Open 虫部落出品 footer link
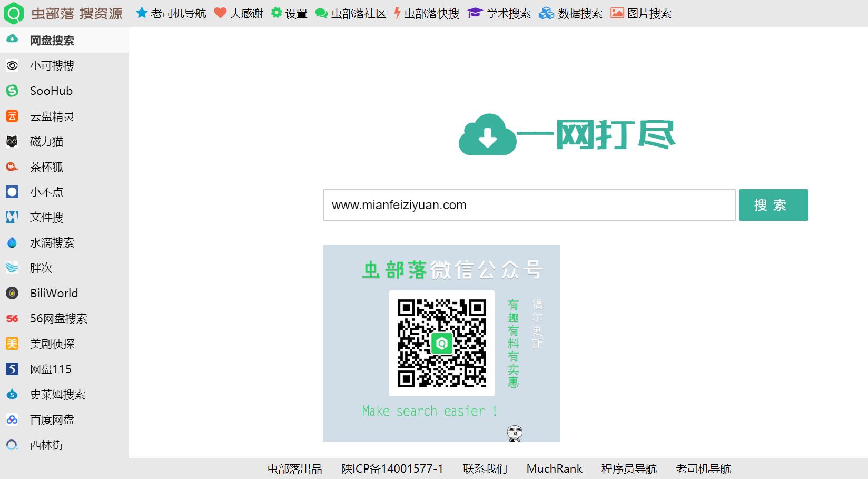The width and height of the screenshot is (868, 479). [x=294, y=468]
